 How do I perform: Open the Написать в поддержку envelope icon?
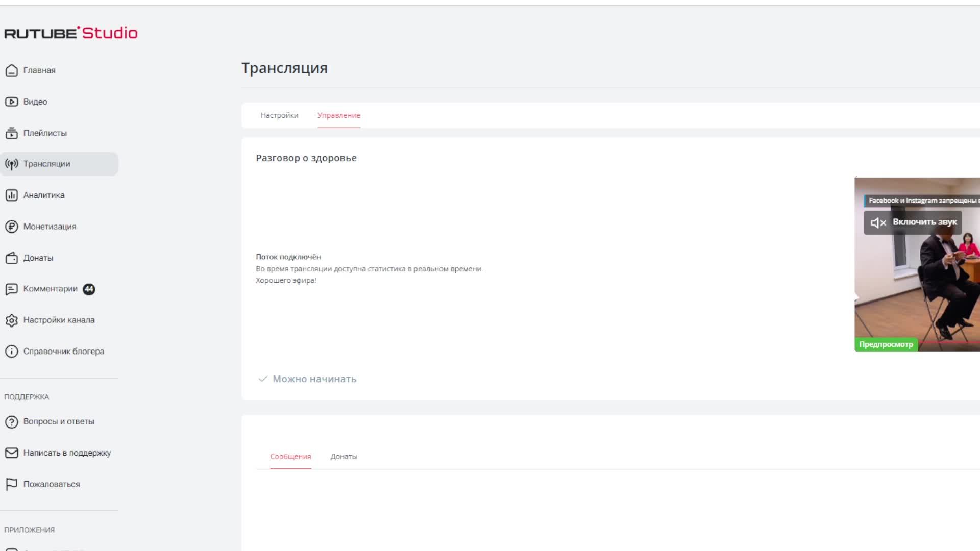coord(12,453)
